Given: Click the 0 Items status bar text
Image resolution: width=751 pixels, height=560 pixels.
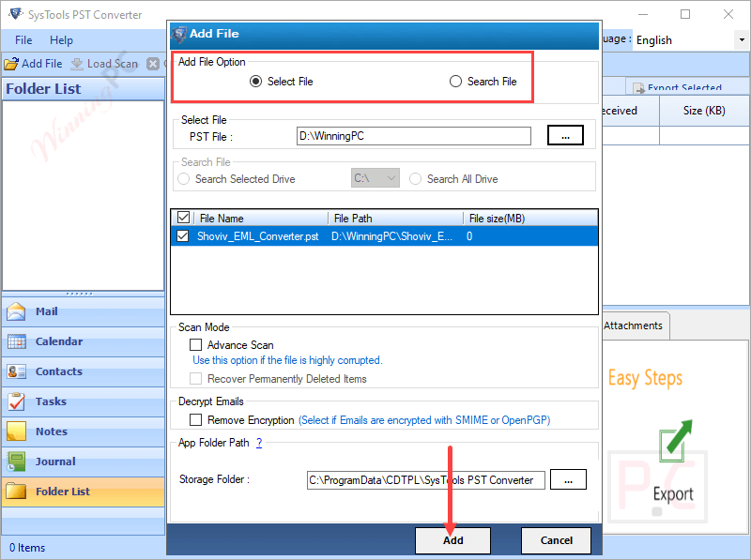Looking at the screenshot, I should [27, 548].
